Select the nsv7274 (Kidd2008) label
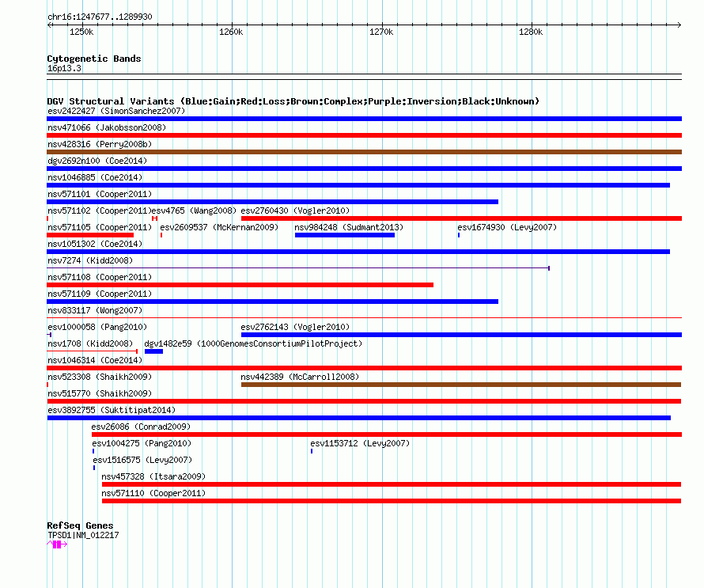Screen dimensions: 704x588 [x=90, y=260]
